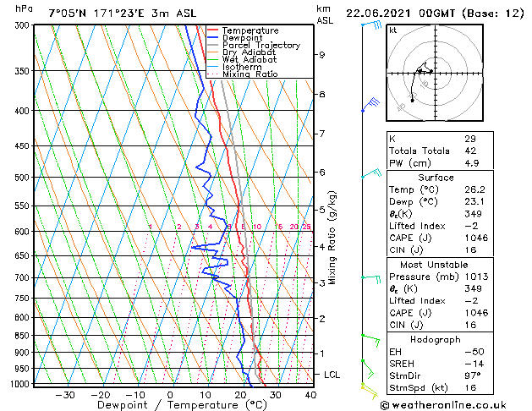Click the blue wind barb at 400 hPa

point(370,104)
